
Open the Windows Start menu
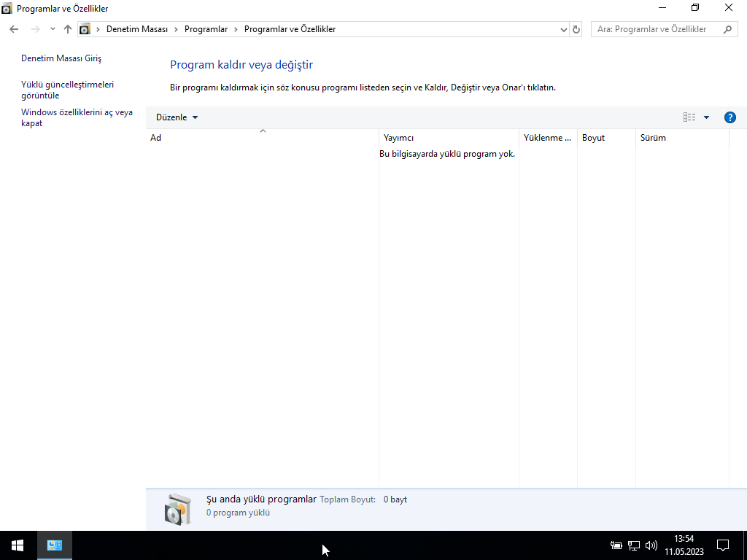pyautogui.click(x=18, y=545)
